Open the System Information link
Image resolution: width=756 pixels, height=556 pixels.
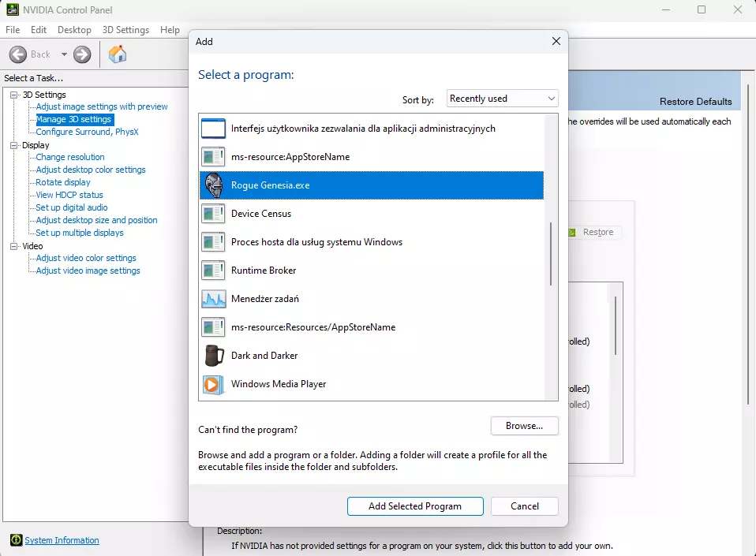[62, 540]
